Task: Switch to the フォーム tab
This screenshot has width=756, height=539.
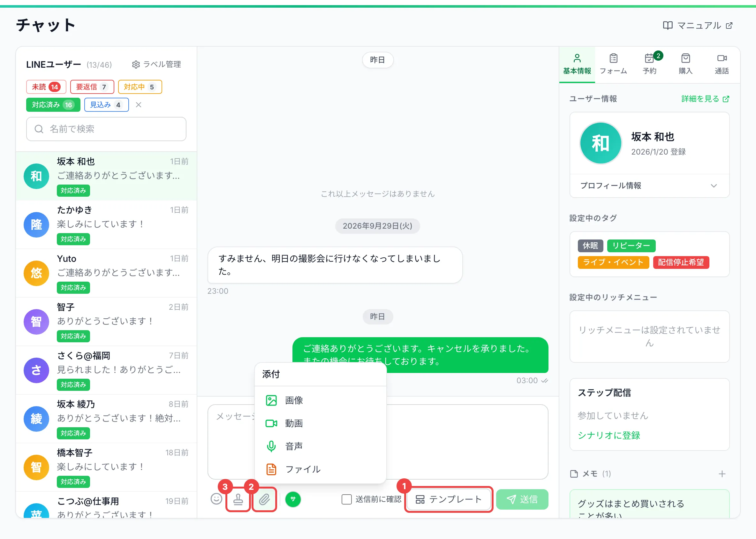Action: click(x=613, y=65)
